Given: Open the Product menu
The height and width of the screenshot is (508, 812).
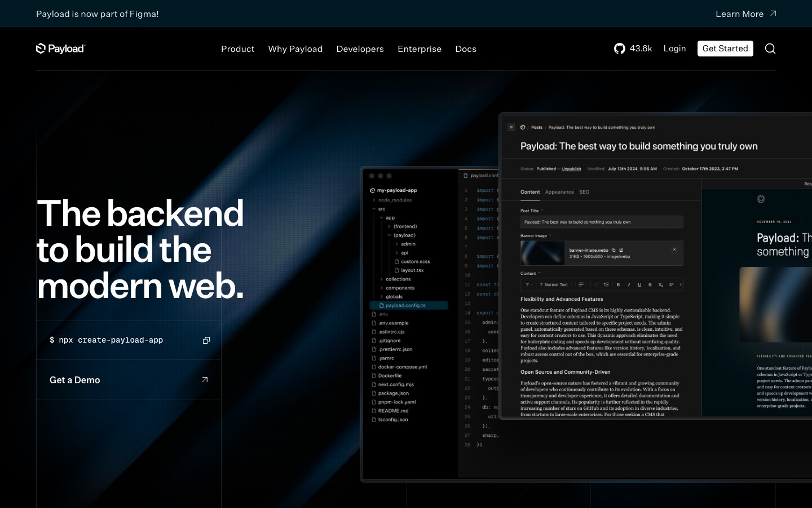Looking at the screenshot, I should click(237, 49).
